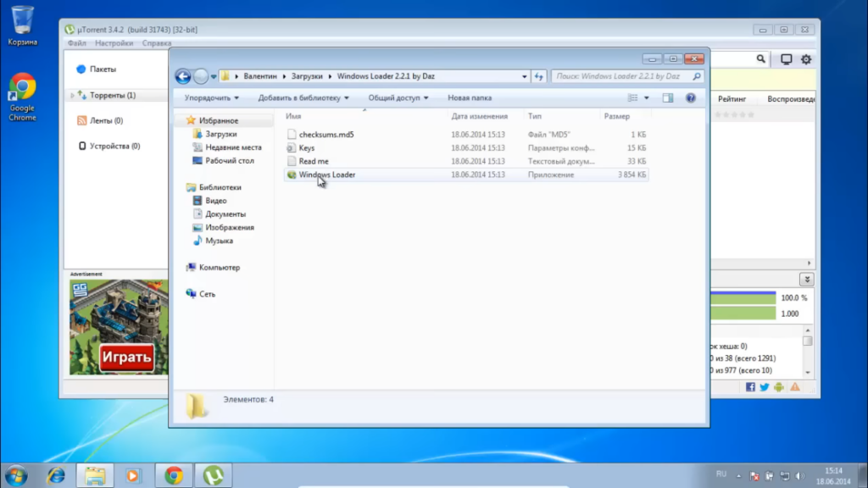Launch Internet Explorer from the taskbar
This screenshot has width=868, height=488.
tap(56, 476)
